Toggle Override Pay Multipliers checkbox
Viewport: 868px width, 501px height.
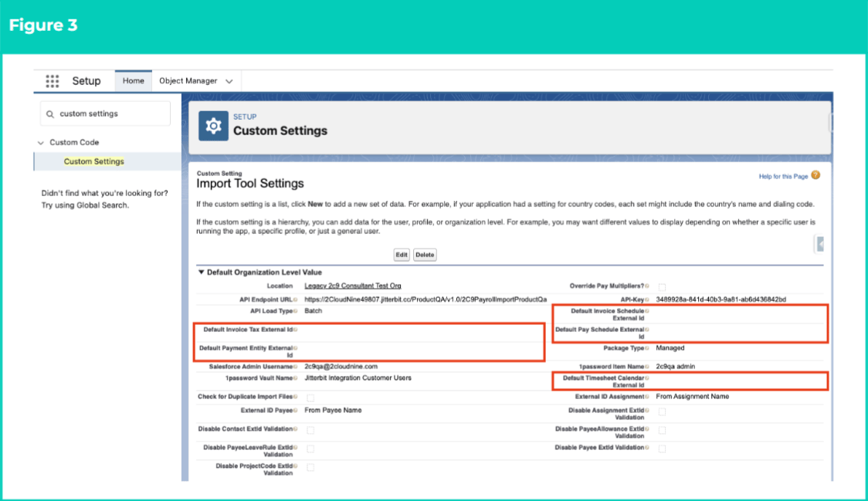[x=662, y=286]
